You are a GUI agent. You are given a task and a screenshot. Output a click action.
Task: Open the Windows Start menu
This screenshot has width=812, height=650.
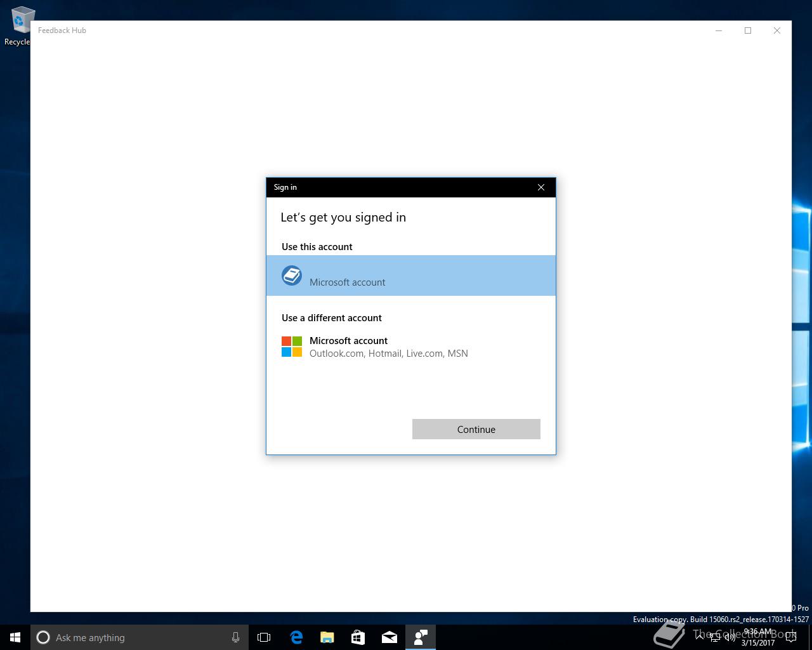[15, 637]
